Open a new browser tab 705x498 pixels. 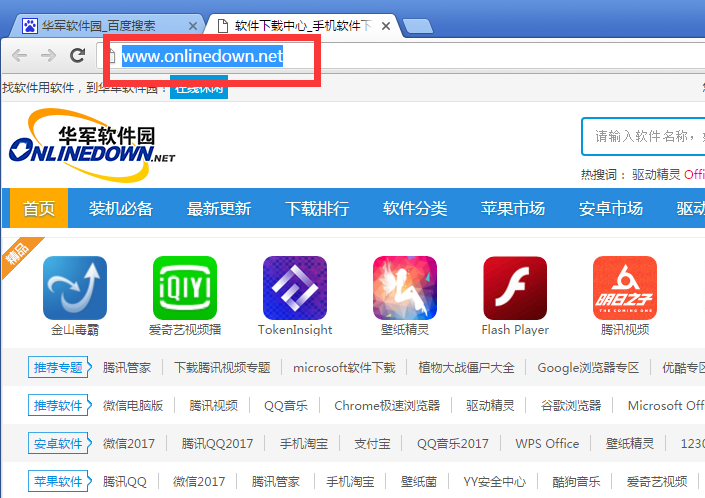point(418,27)
